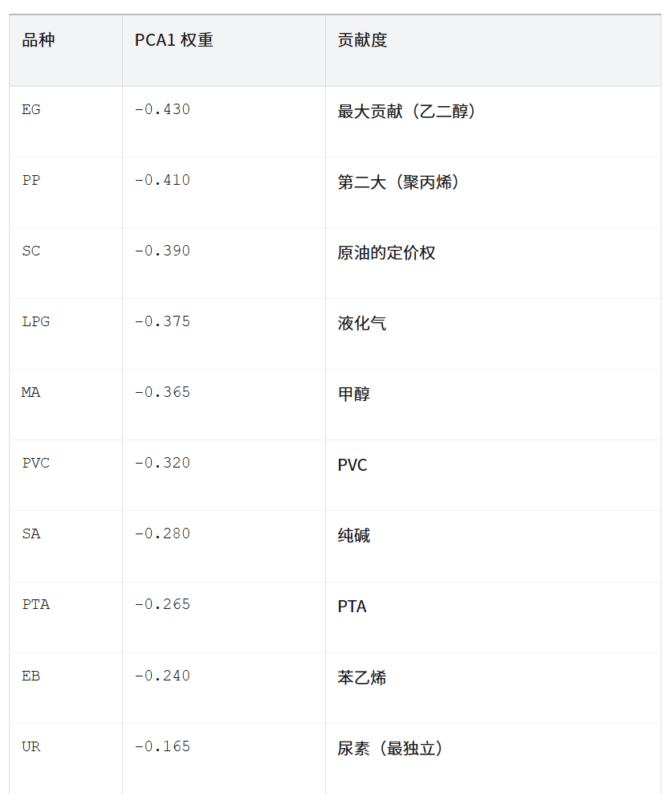
Task: Click the -0.430 weight value
Action: (162, 110)
